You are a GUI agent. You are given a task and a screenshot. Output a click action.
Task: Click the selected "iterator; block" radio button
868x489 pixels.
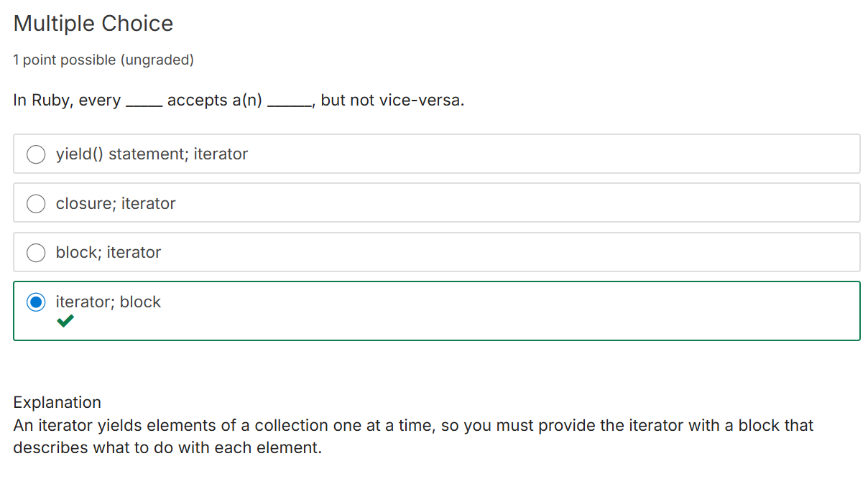[36, 302]
